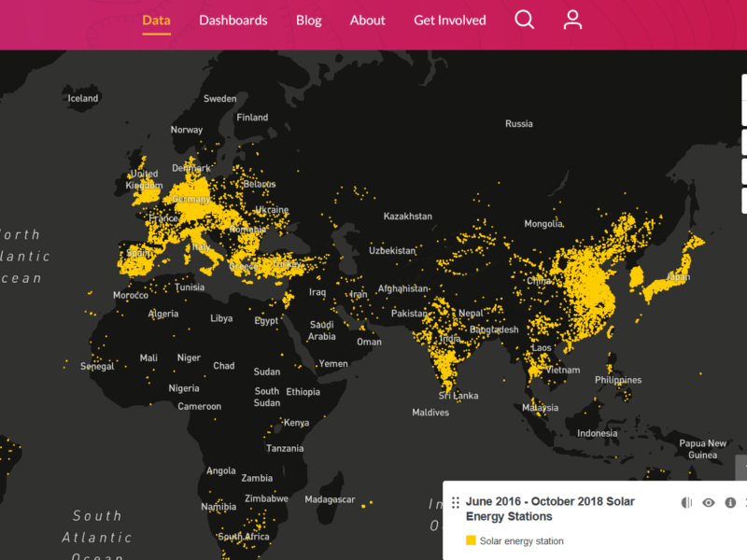Screen dimensions: 747x560
Task: Click the legend title Solar Energy Stations
Action: [x=550, y=509]
